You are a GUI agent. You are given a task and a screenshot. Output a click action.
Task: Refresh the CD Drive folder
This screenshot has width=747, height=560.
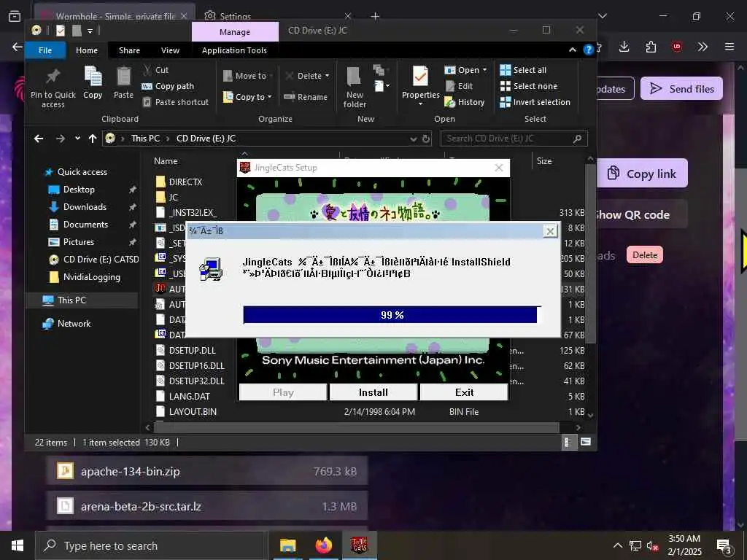click(426, 139)
